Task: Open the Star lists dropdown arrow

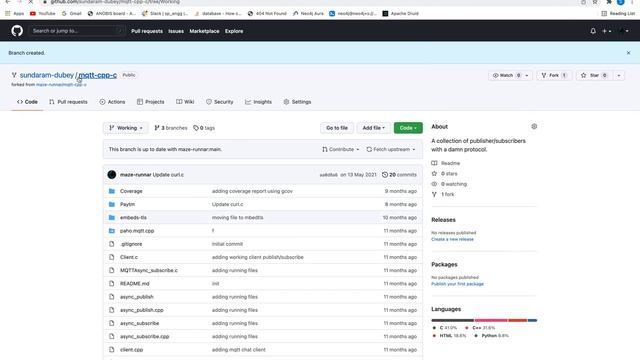Action: 619,76
